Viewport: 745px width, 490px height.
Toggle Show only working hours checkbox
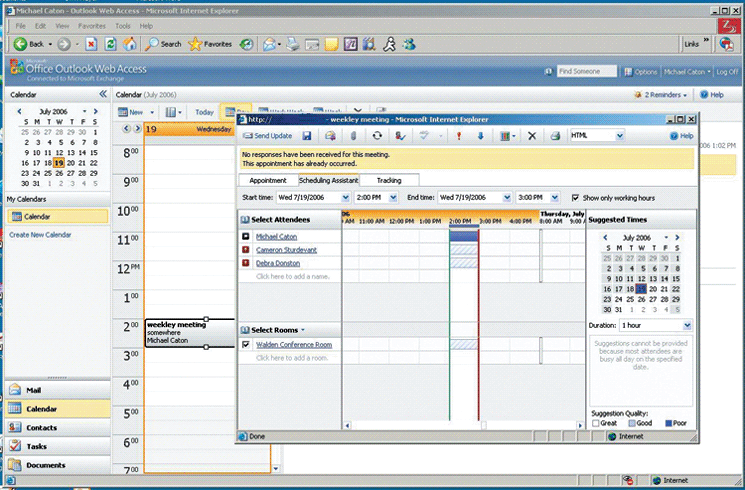pyautogui.click(x=575, y=198)
